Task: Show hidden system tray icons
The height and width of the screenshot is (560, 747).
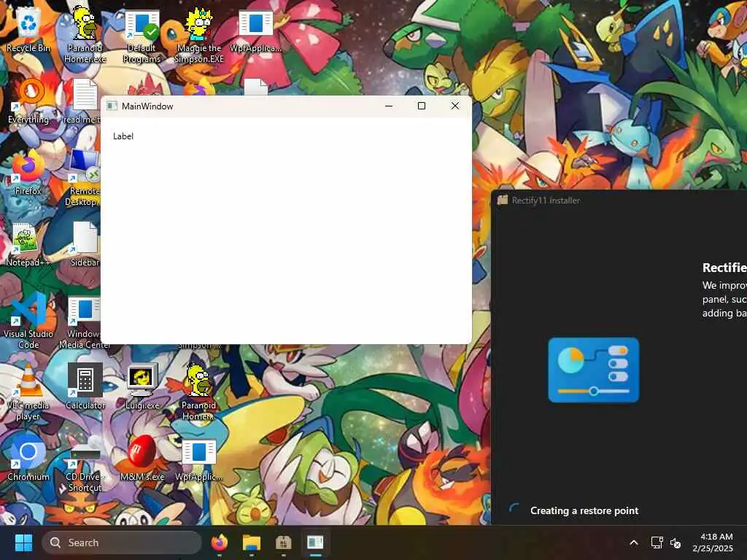Action: click(634, 542)
